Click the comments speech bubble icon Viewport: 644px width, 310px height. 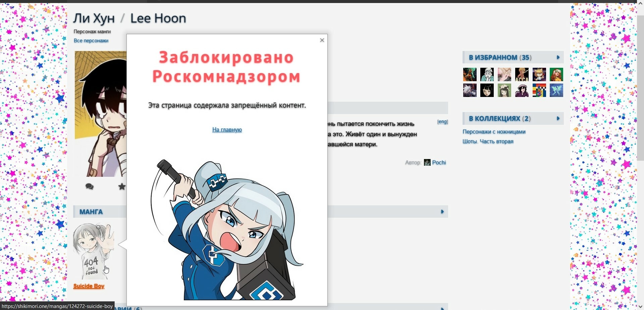tap(89, 187)
